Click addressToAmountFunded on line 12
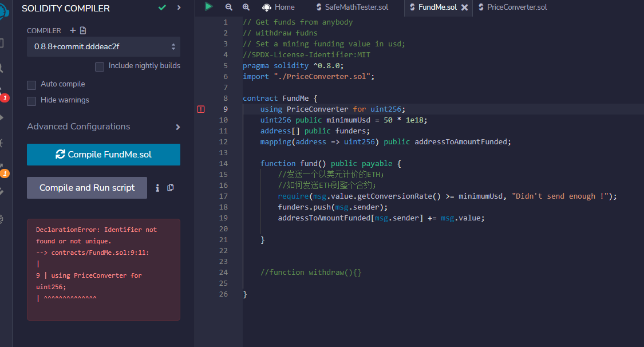The width and height of the screenshot is (644, 347). [x=461, y=141]
